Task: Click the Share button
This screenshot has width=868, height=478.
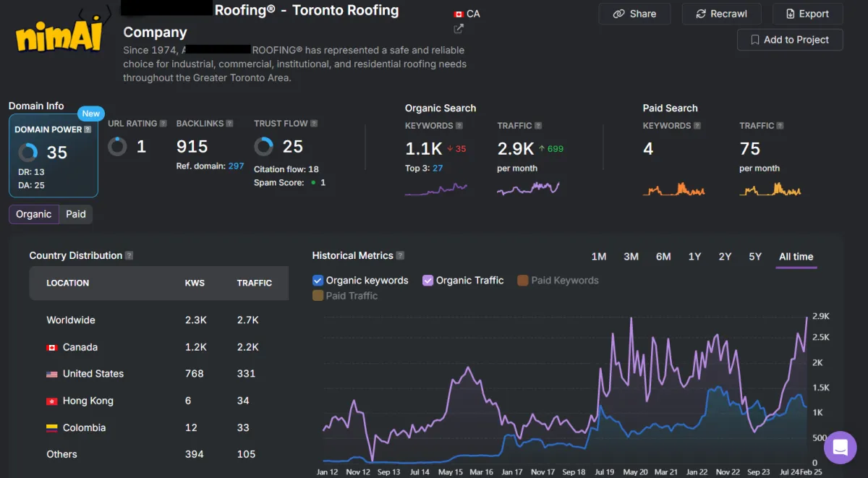Action: 634,14
